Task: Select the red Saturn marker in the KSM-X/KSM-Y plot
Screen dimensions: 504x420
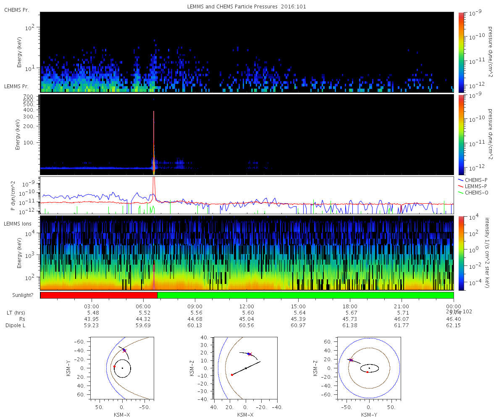Action: pyautogui.click(x=114, y=367)
